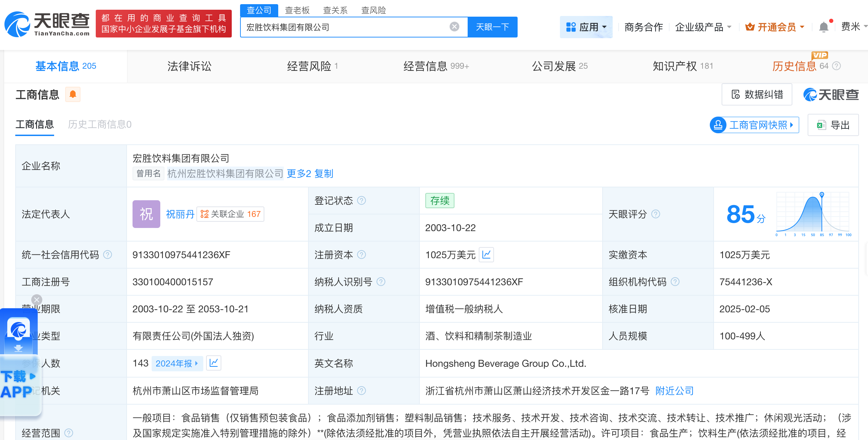Screen dimensions: 868x440
Task: Click inside the company name search field
Action: (x=347, y=26)
